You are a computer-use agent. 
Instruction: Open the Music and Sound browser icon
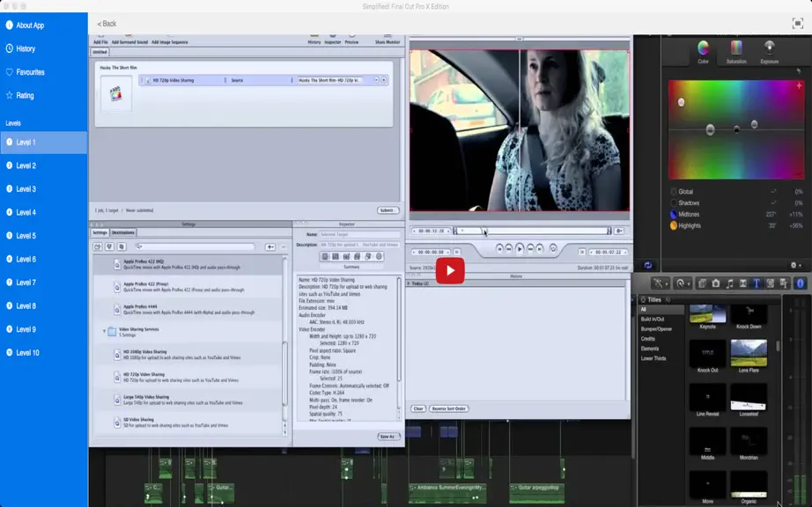tap(730, 283)
